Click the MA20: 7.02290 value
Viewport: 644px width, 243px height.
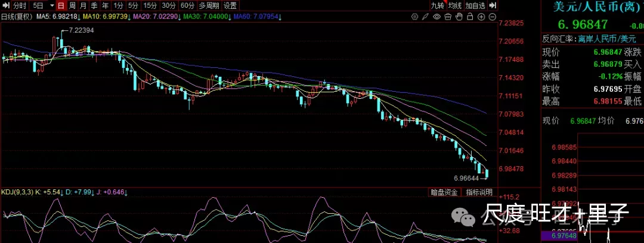point(156,17)
